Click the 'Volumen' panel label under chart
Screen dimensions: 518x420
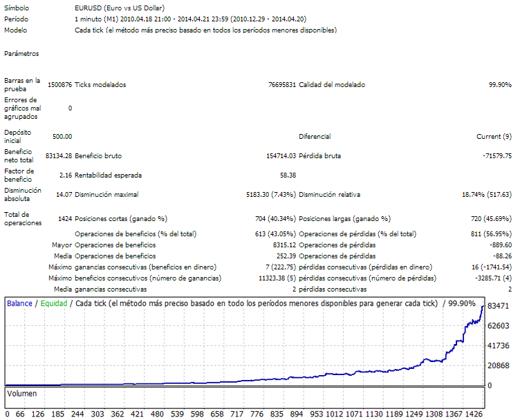tap(22, 394)
